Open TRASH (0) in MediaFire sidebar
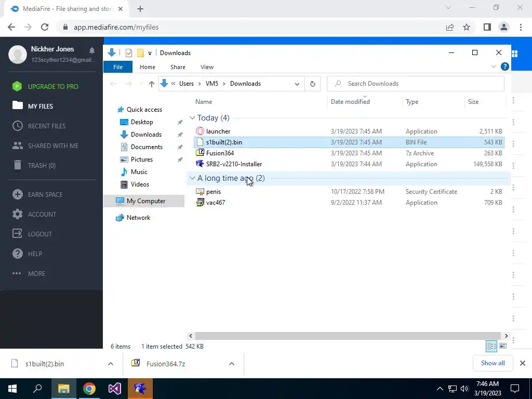 (42, 166)
